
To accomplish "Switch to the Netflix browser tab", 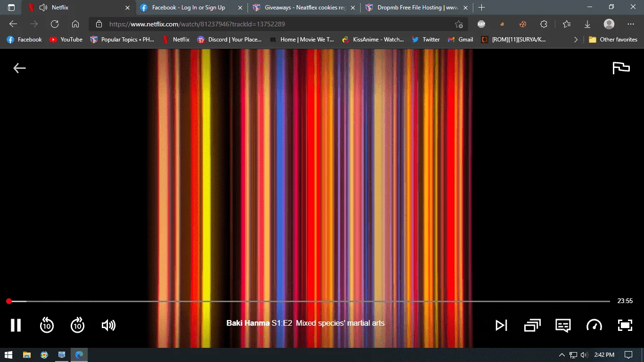I will pos(78,8).
